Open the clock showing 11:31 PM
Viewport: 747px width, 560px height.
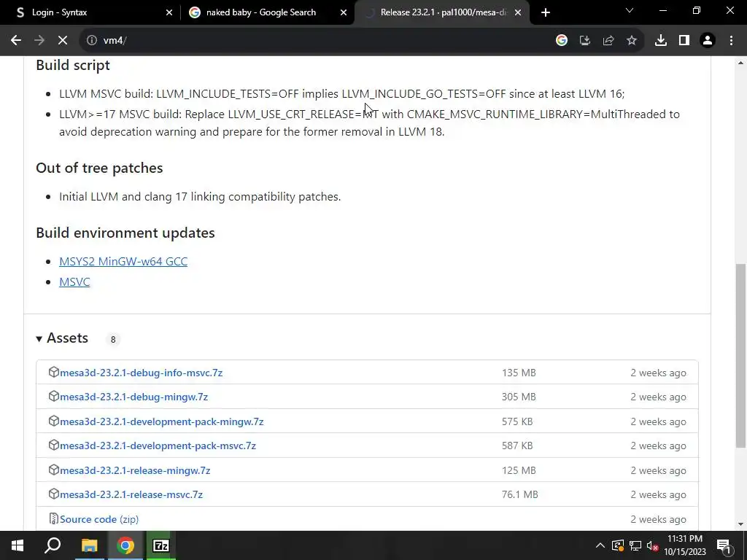pyautogui.click(x=685, y=545)
